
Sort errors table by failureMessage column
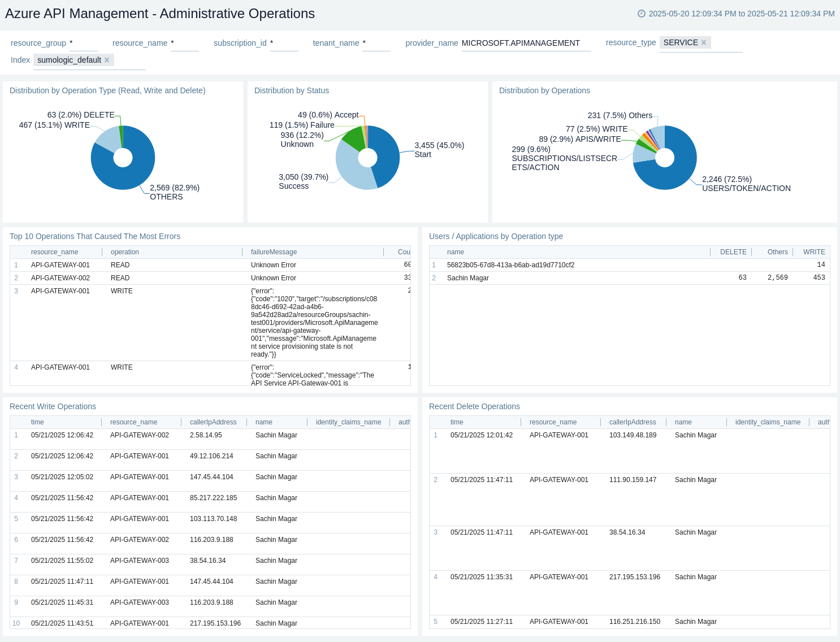tap(274, 252)
